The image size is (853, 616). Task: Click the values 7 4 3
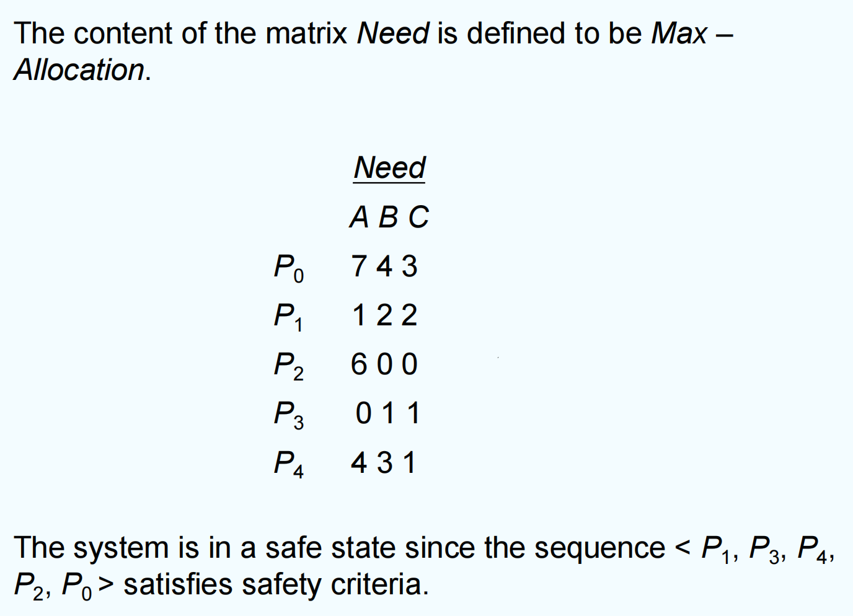coord(384,266)
